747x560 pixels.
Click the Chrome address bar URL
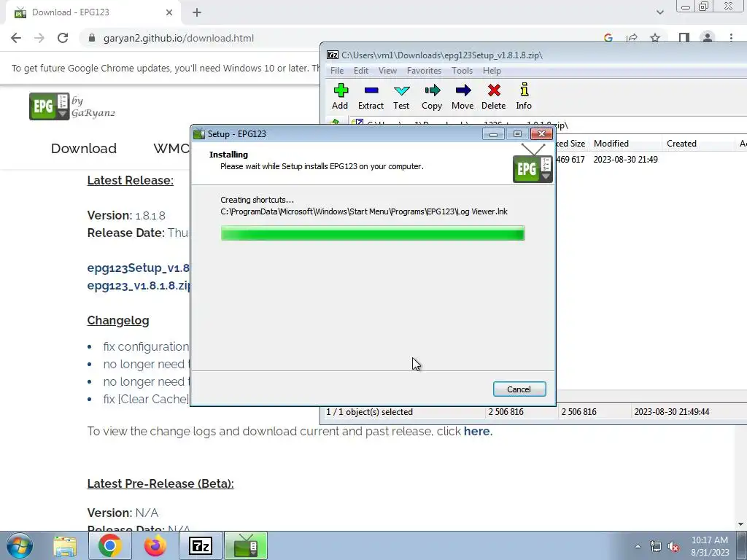click(x=179, y=38)
